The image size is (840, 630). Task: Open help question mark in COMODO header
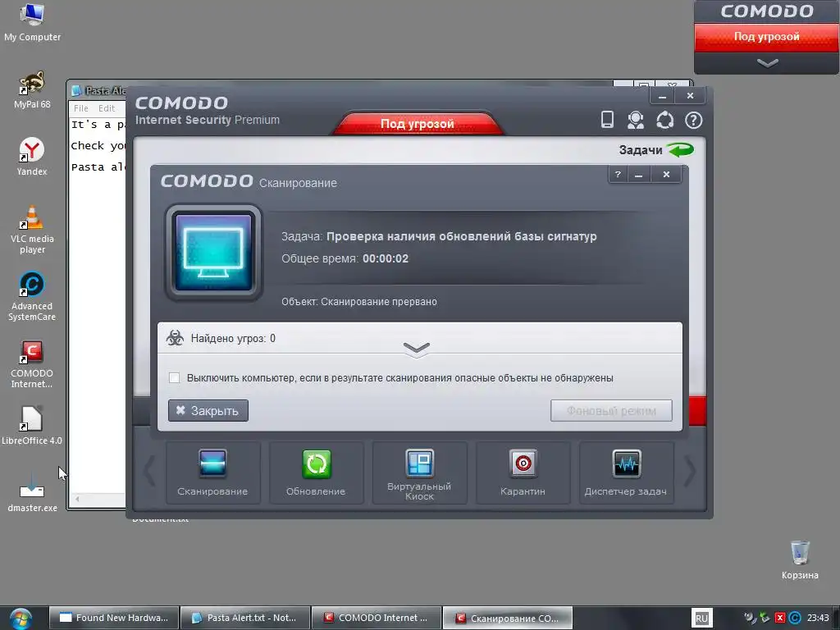(694, 120)
